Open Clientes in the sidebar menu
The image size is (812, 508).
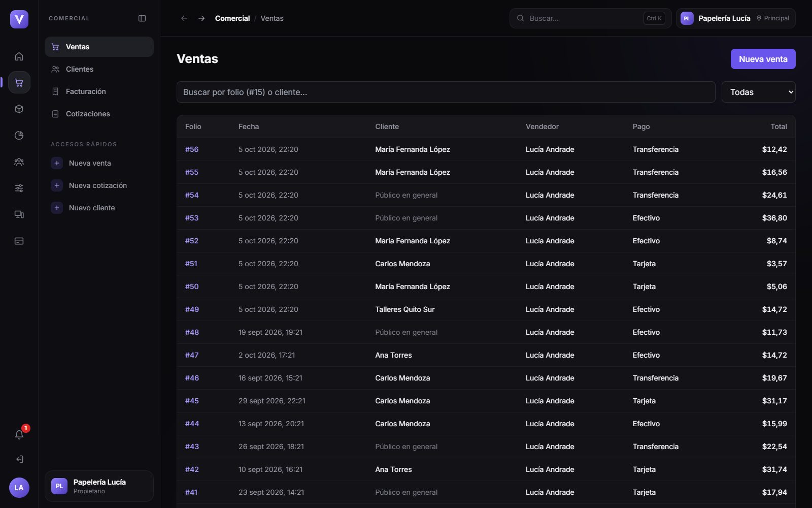coord(99,69)
